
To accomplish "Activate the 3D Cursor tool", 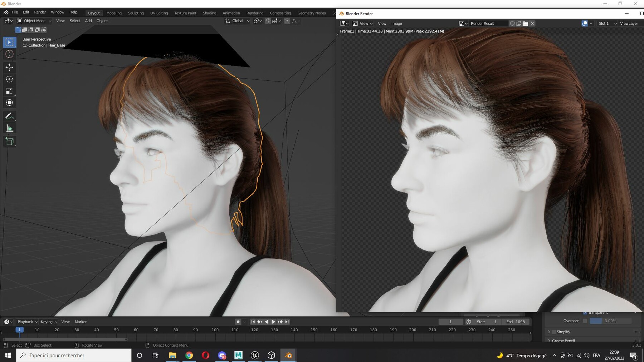I will tap(10, 54).
